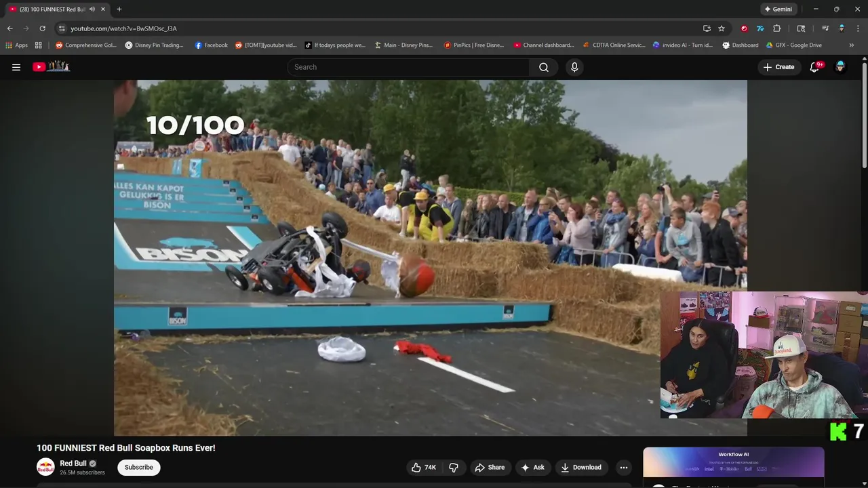The height and width of the screenshot is (488, 868).
Task: Open Channel dashboard bookmark
Action: (544, 45)
